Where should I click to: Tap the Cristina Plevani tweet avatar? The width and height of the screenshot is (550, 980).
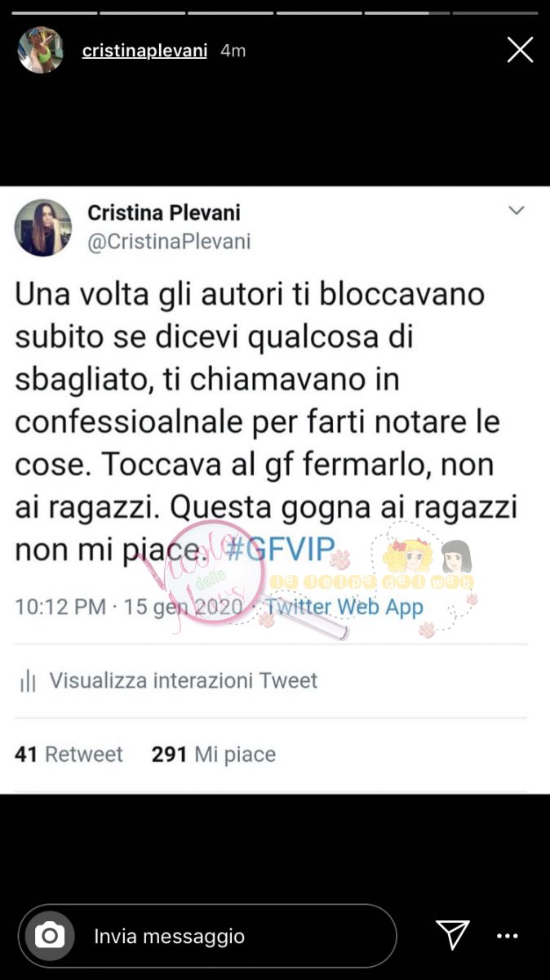click(43, 227)
